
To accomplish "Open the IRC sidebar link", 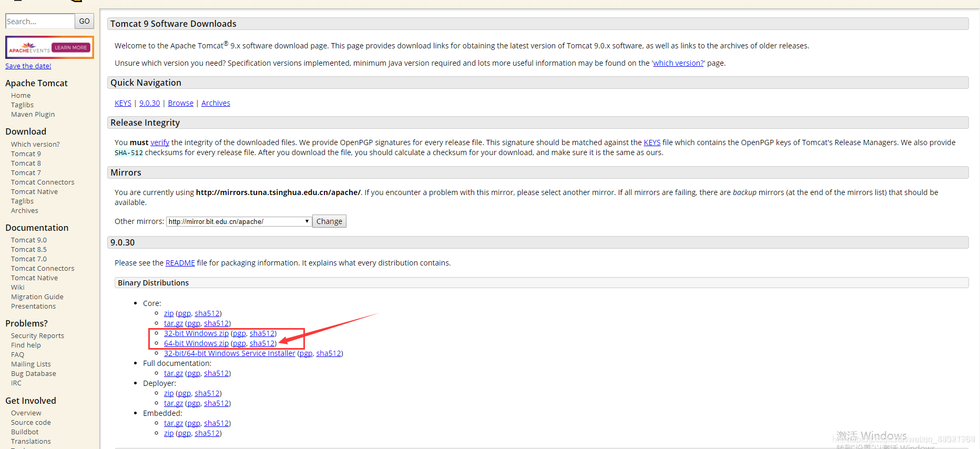I will [16, 383].
